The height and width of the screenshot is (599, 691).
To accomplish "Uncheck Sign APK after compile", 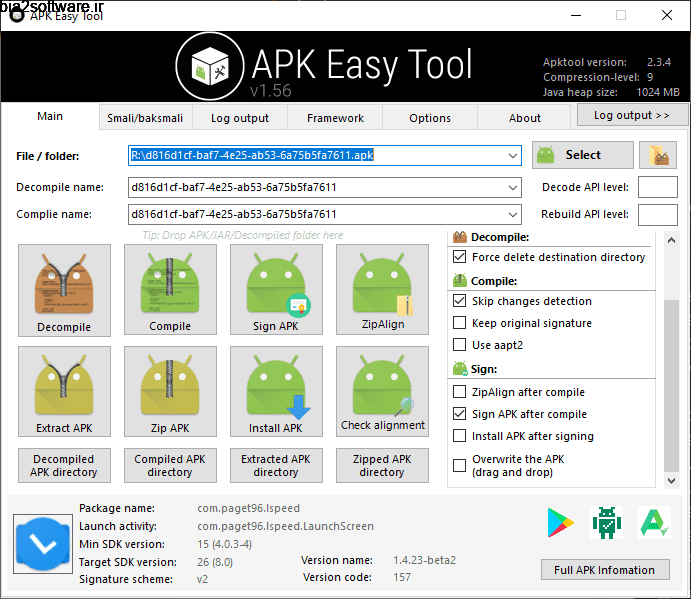I will click(460, 413).
